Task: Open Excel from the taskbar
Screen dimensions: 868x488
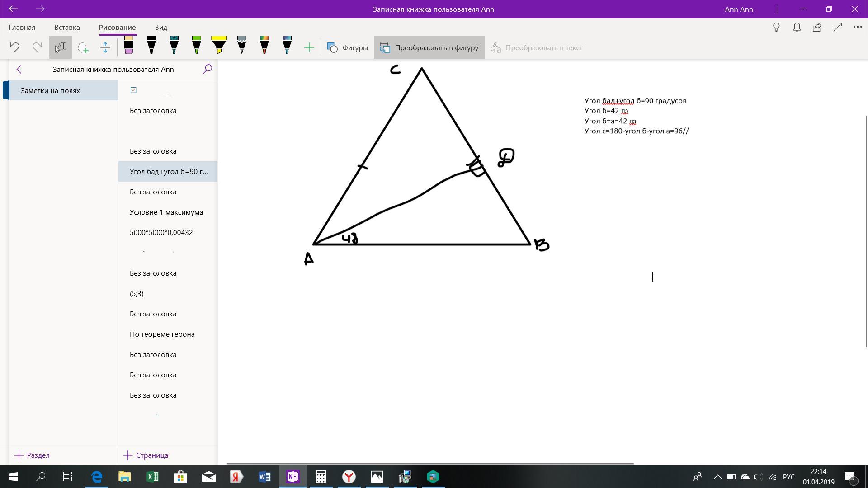Action: 152,477
